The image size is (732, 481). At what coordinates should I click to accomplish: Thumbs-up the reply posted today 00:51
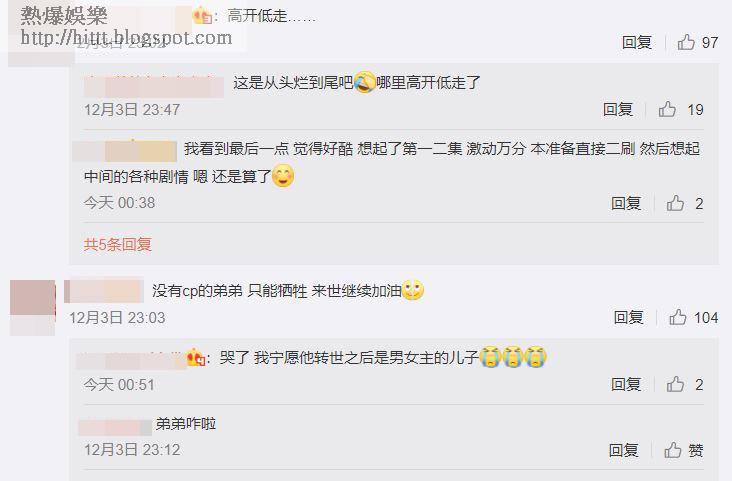click(675, 384)
